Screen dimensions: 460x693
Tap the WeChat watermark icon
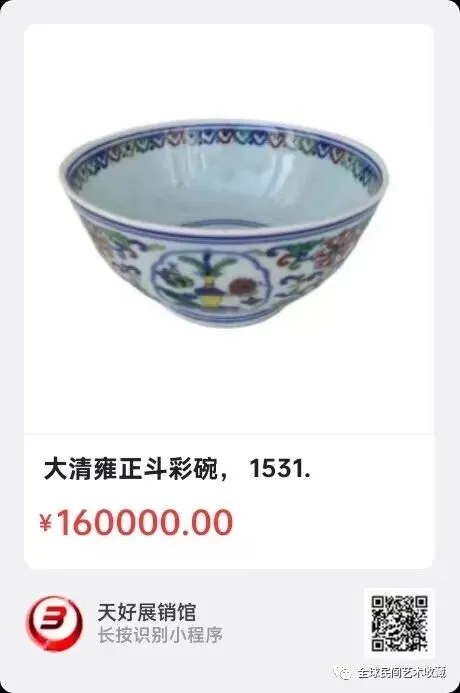coord(343,673)
